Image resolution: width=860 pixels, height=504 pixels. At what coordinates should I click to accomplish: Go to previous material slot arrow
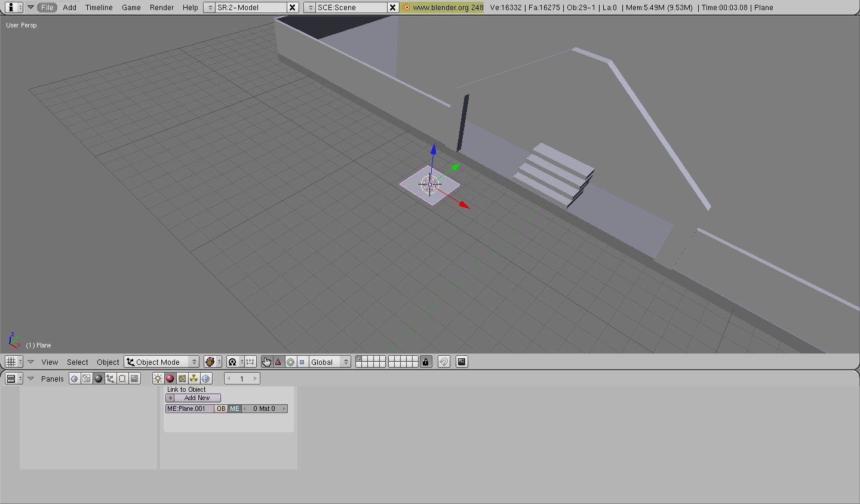pos(245,409)
